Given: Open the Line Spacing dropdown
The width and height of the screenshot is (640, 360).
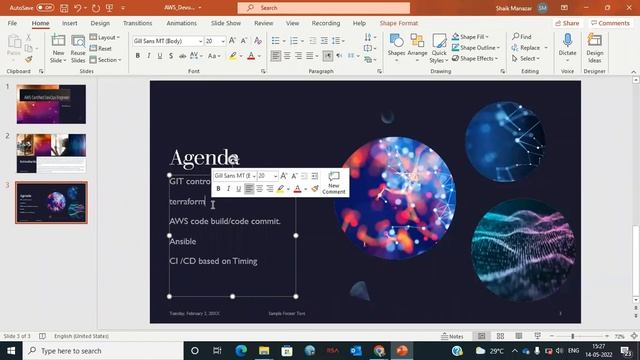Looking at the screenshot, I should [x=338, y=41].
